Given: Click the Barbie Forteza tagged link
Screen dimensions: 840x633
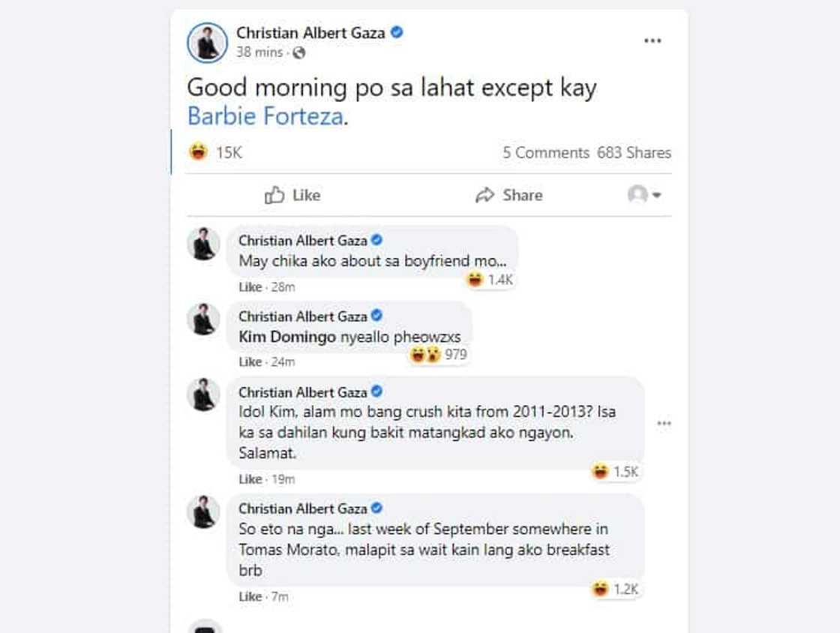Looking at the screenshot, I should pyautogui.click(x=265, y=116).
